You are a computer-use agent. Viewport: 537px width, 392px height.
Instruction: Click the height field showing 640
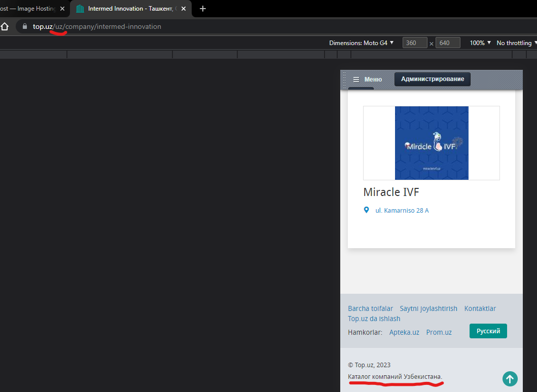448,43
